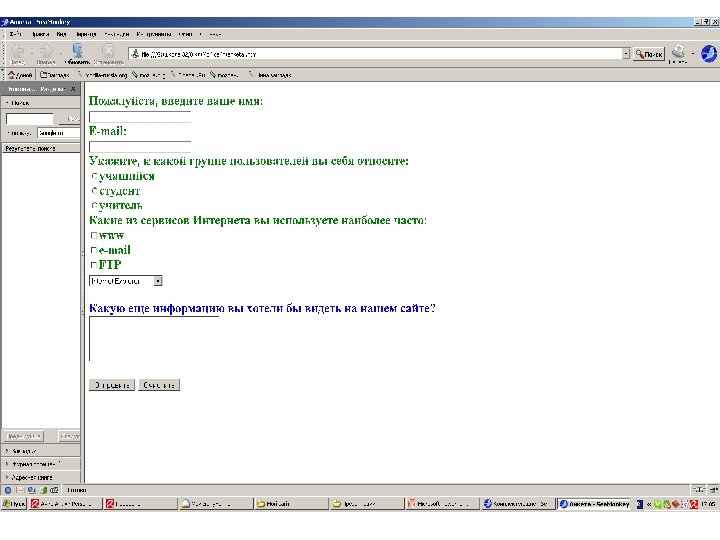
Task: Click the Back navigation arrow icon
Action: [18, 51]
